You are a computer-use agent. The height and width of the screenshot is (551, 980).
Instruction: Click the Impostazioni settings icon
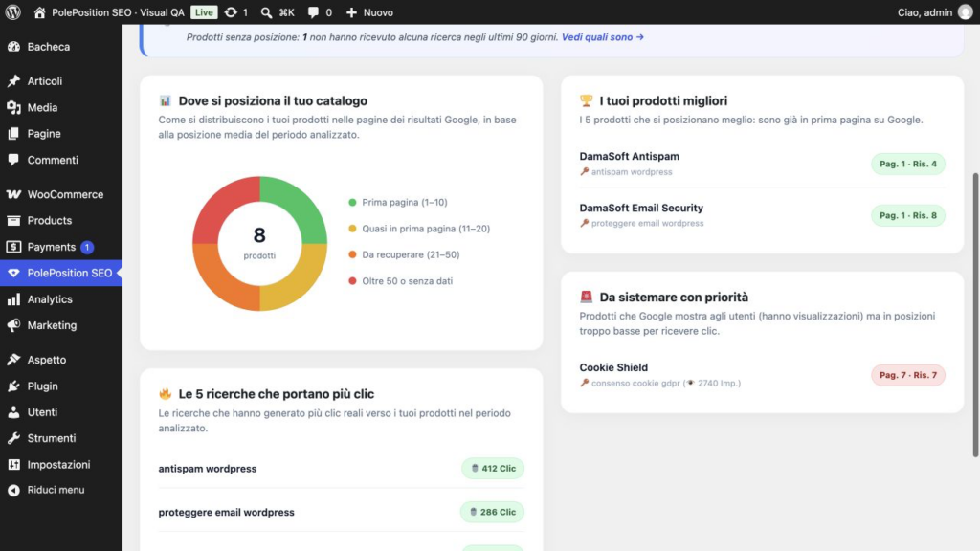click(x=13, y=465)
